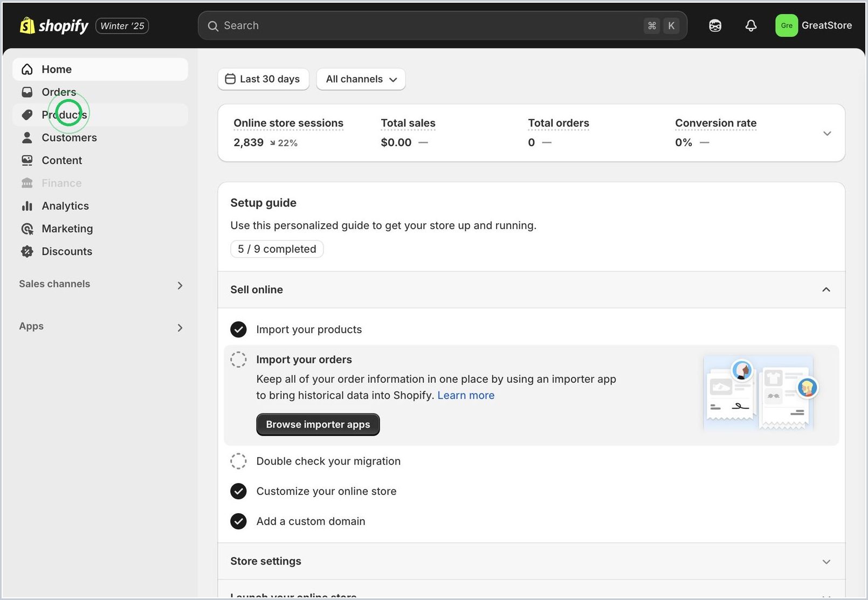The image size is (868, 600).
Task: Click the calendar icon beside Last 30 days
Action: coord(230,79)
